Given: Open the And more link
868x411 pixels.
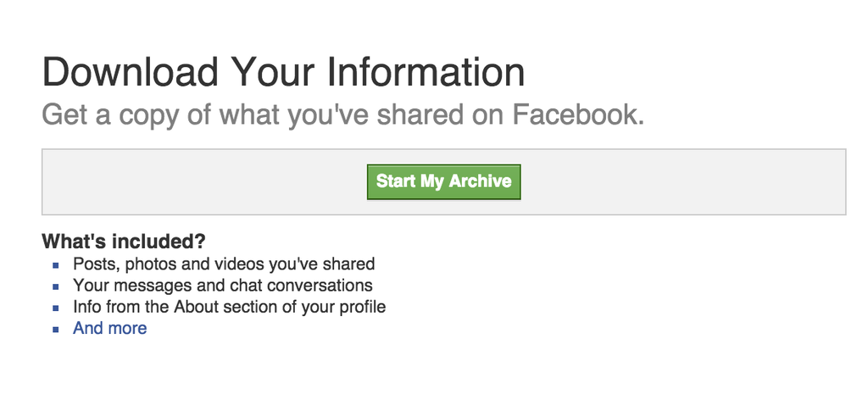Looking at the screenshot, I should (x=109, y=328).
